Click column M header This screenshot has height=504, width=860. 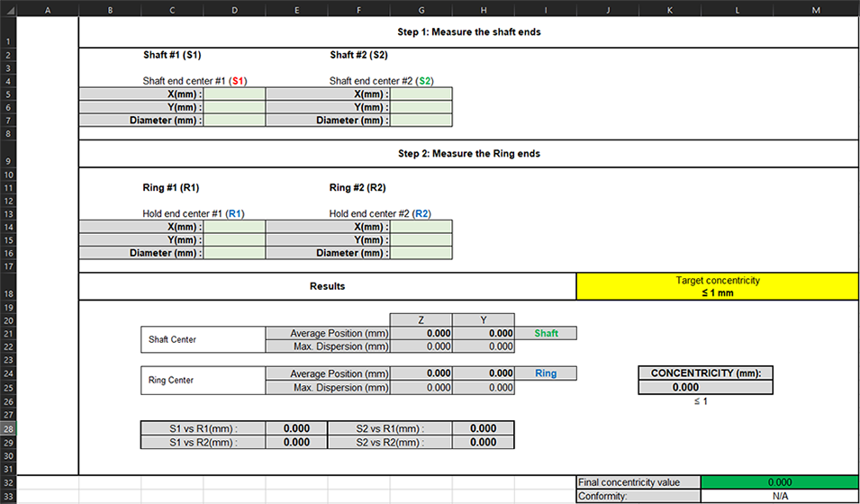(815, 9)
